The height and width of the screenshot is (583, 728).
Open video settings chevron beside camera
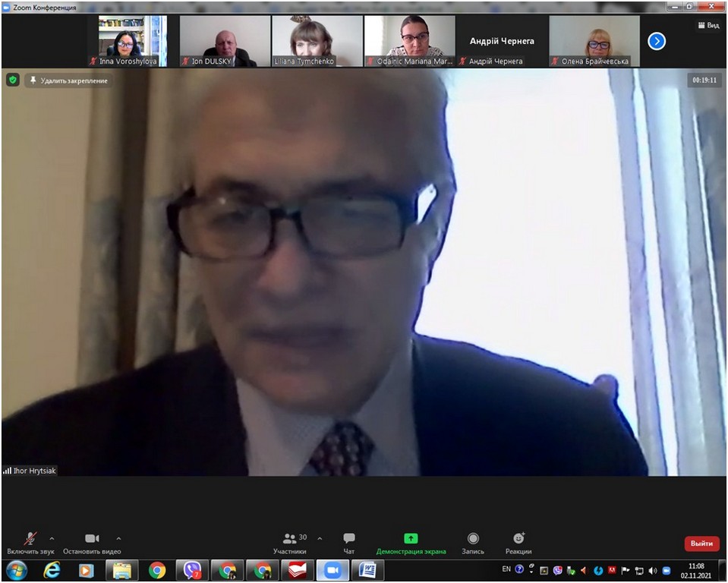(118, 538)
